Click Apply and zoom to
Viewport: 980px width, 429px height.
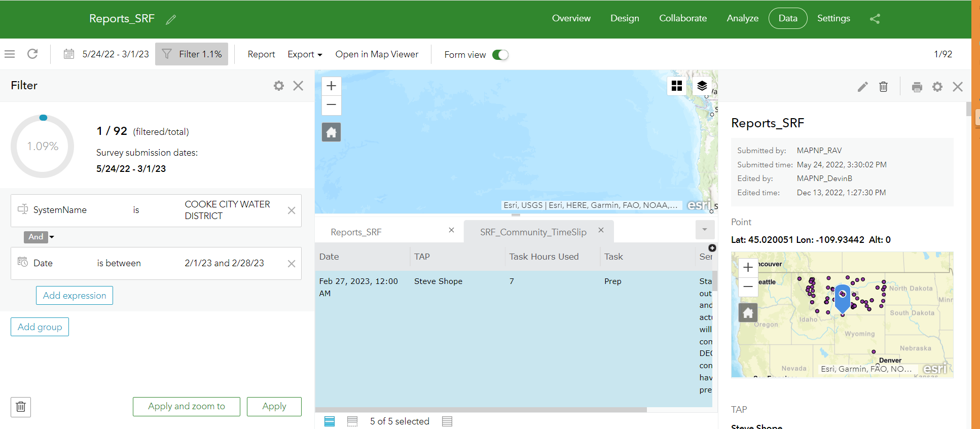187,407
